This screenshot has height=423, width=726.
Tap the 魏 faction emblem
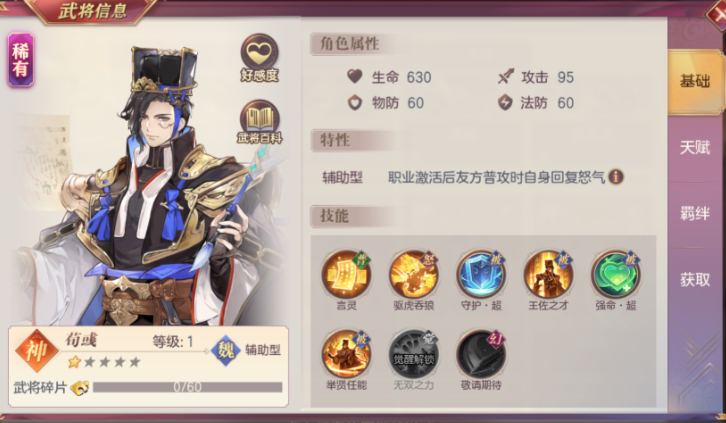point(225,350)
